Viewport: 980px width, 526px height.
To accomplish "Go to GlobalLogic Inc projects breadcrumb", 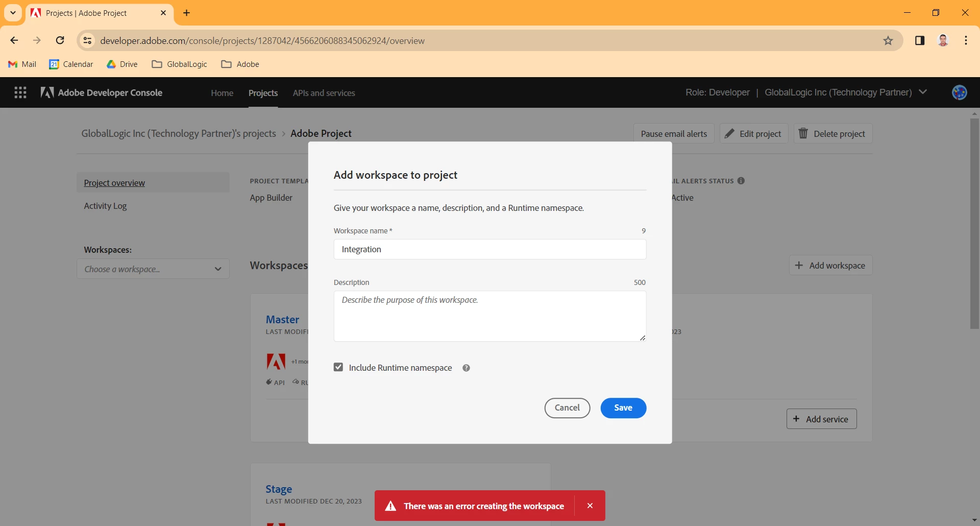I will coord(179,134).
